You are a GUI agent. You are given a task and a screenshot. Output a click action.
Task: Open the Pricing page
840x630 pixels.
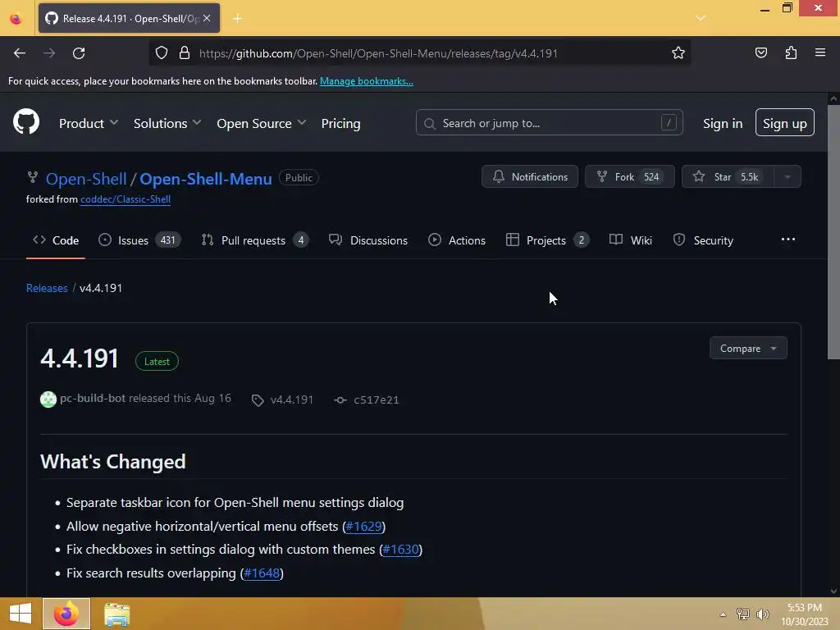(340, 123)
